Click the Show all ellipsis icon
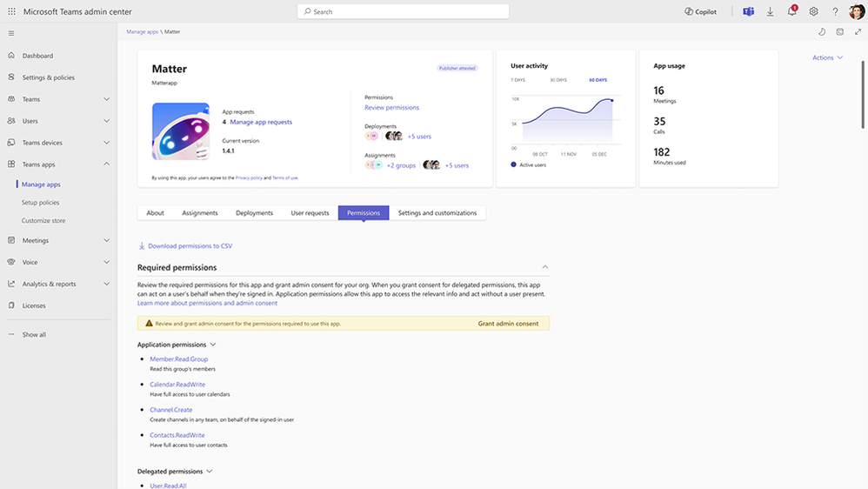This screenshot has width=868, height=489. click(11, 334)
